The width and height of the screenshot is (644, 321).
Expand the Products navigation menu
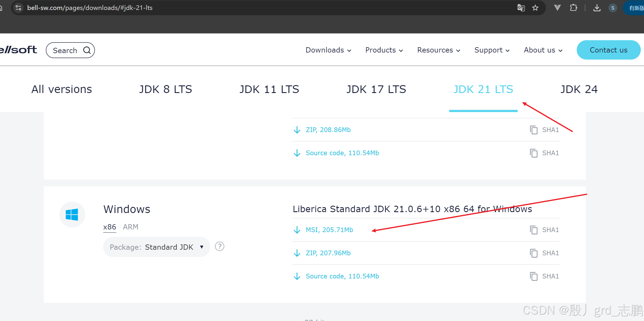click(384, 50)
